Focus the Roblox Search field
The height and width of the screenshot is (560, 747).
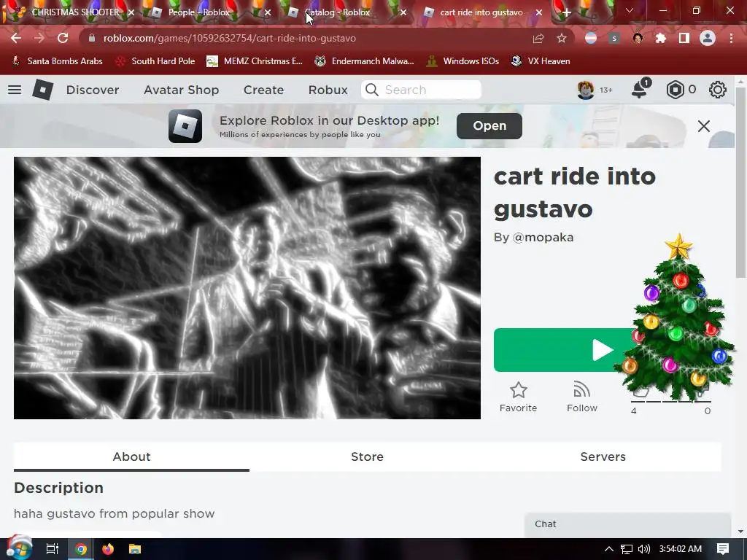click(421, 90)
